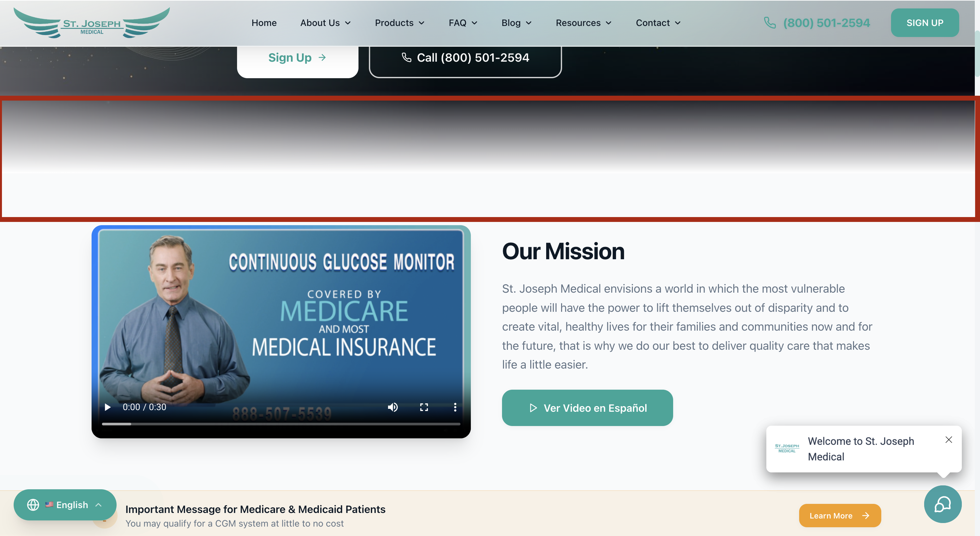Click the St. Joseph Medical logo
The width and height of the screenshot is (980, 536).
tap(92, 23)
